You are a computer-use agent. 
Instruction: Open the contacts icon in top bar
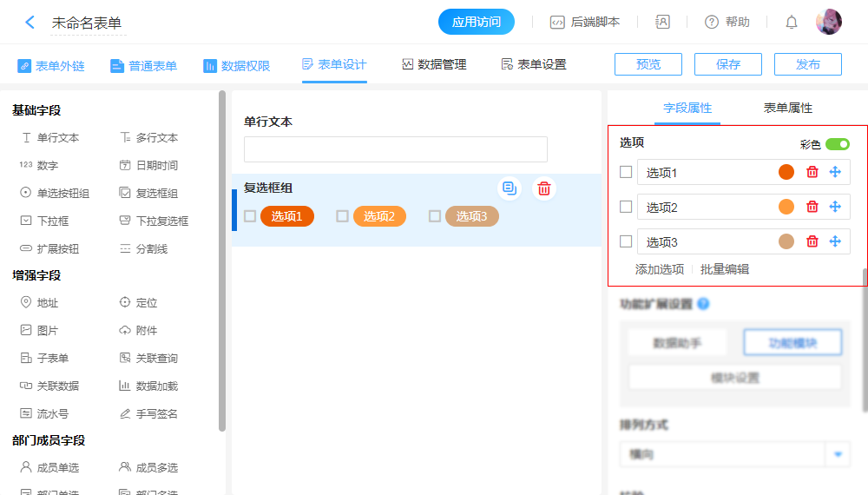[662, 23]
